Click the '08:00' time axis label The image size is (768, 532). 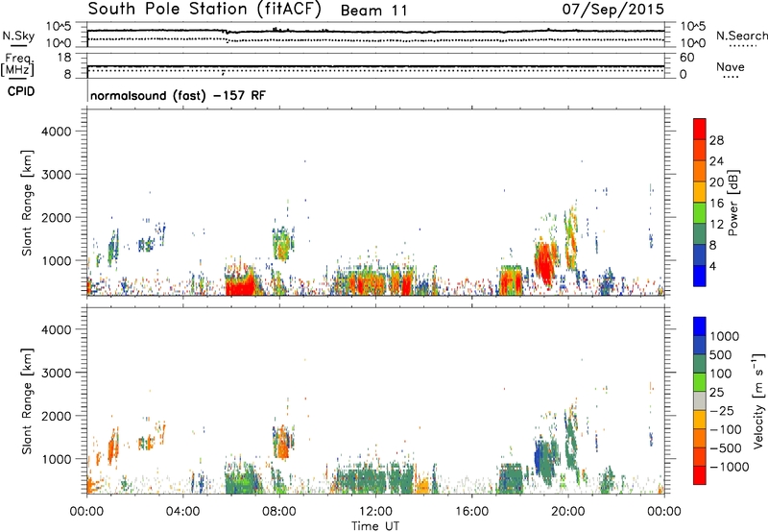click(279, 512)
